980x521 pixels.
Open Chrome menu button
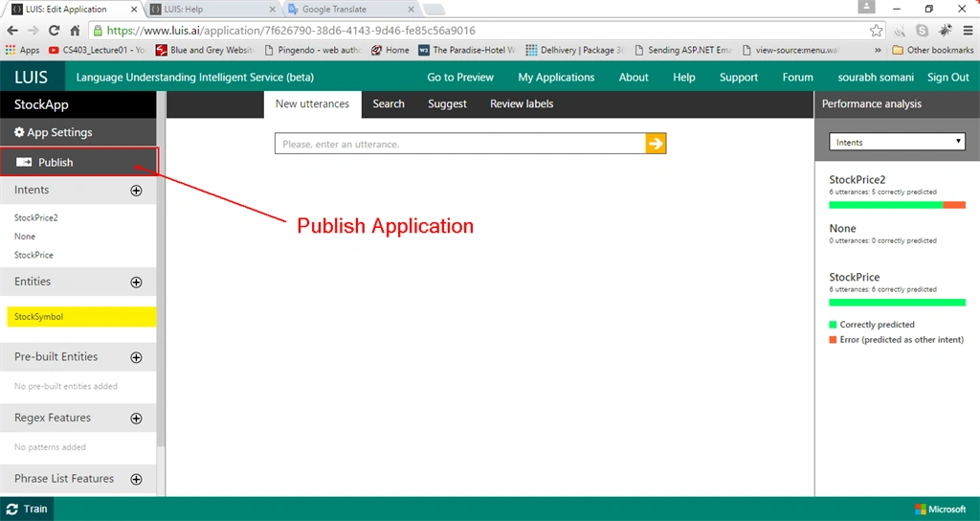point(968,30)
